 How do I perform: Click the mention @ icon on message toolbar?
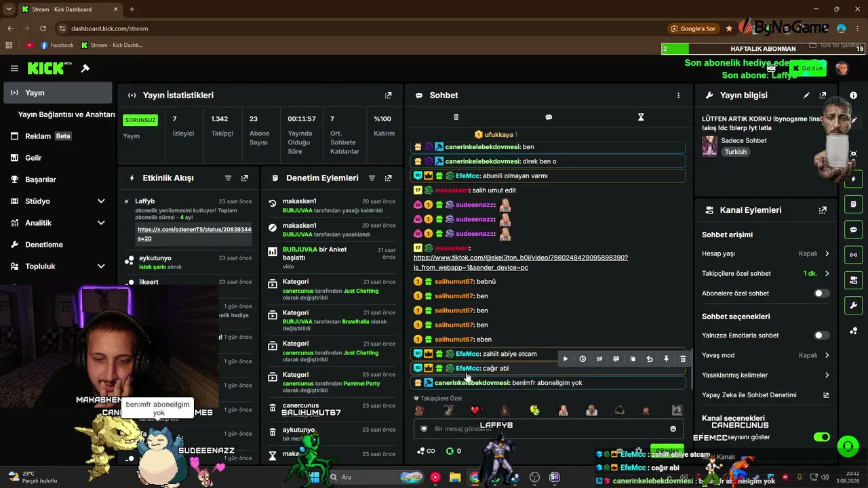coord(616,359)
